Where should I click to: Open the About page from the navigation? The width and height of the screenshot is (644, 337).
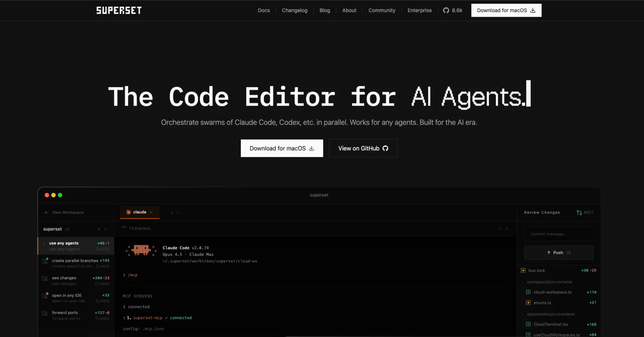click(349, 10)
